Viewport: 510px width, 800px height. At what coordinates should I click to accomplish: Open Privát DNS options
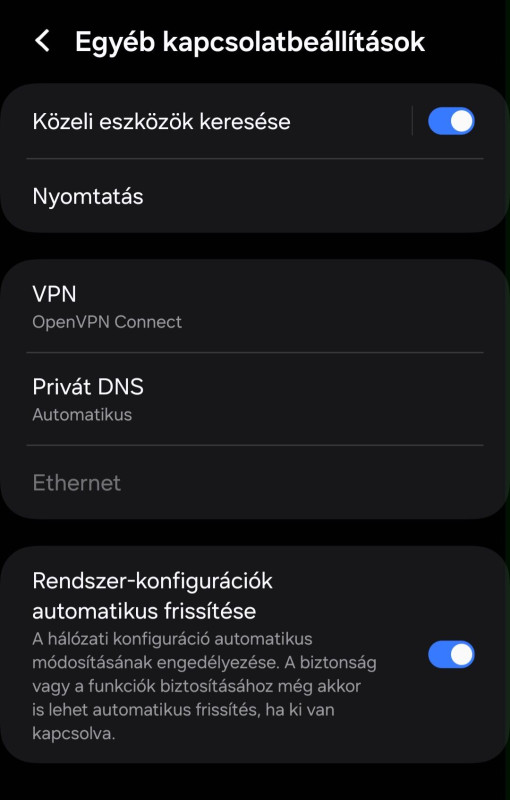click(x=255, y=398)
